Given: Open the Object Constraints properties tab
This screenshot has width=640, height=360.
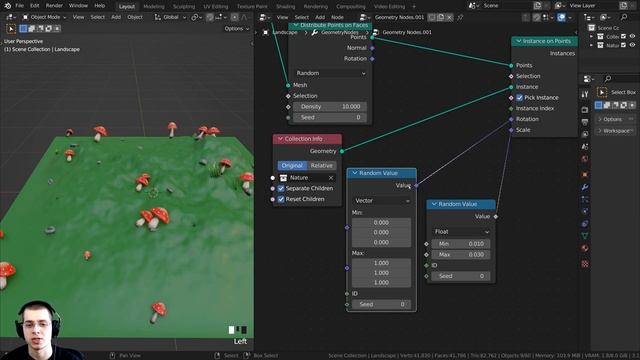Looking at the screenshot, I should click(584, 224).
